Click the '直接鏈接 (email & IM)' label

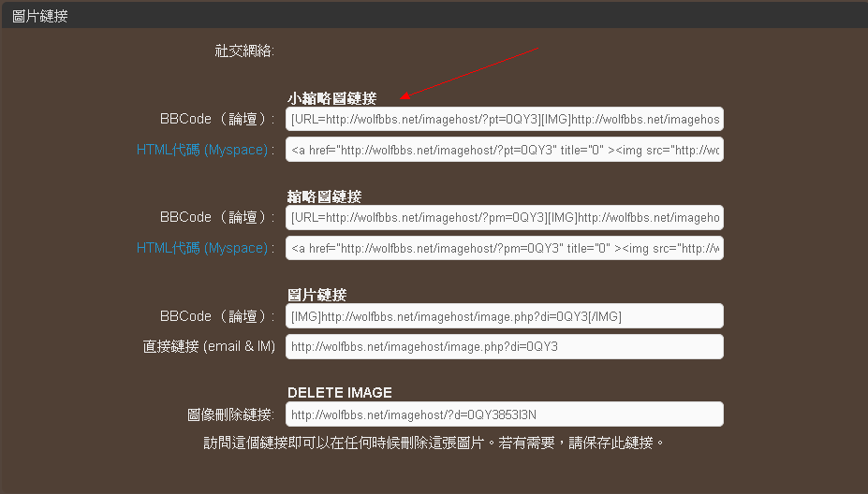pyautogui.click(x=209, y=346)
